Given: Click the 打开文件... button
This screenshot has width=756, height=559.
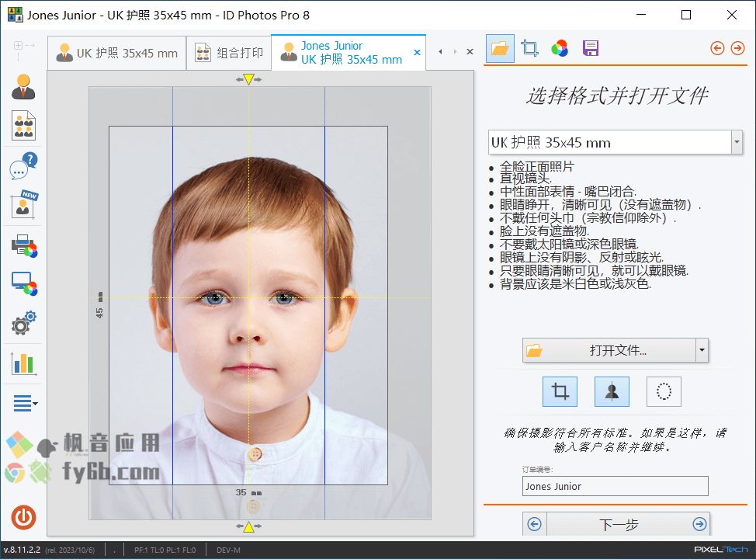Looking at the screenshot, I should [609, 350].
